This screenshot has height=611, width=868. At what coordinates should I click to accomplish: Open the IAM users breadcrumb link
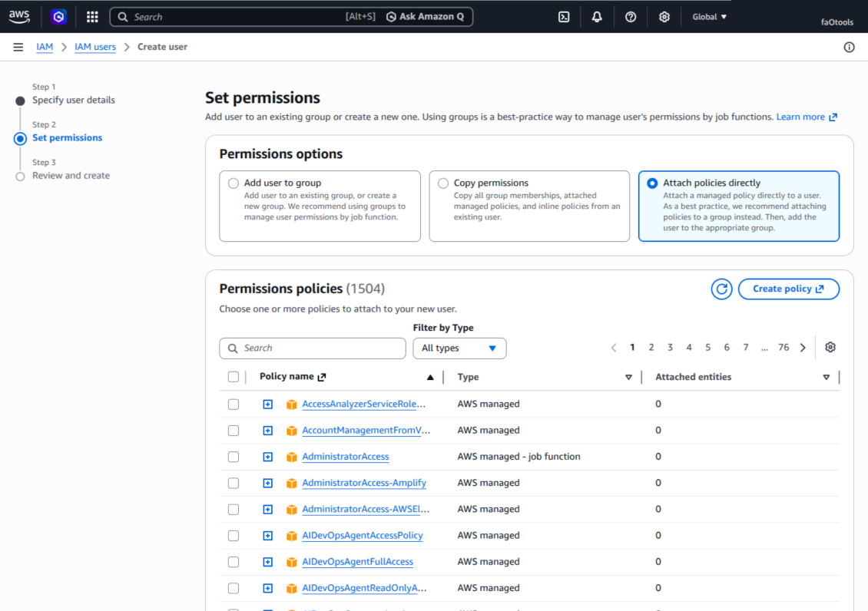(95, 47)
